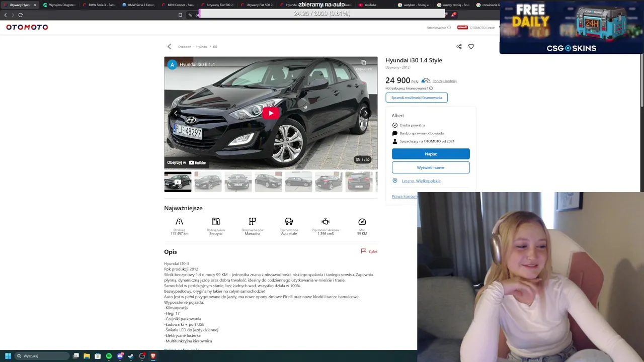Switch to watykan search tab
Screen dimensions: 644x362
coord(414,5)
